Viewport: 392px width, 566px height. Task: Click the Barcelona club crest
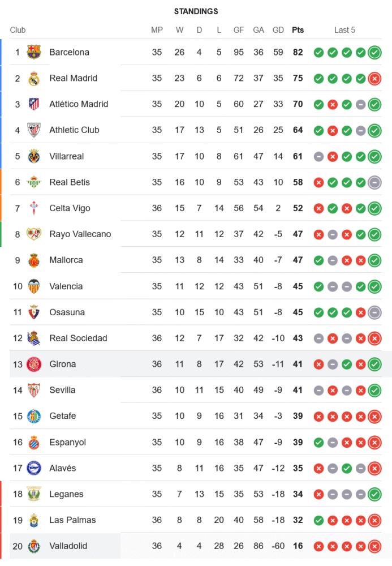point(34,52)
